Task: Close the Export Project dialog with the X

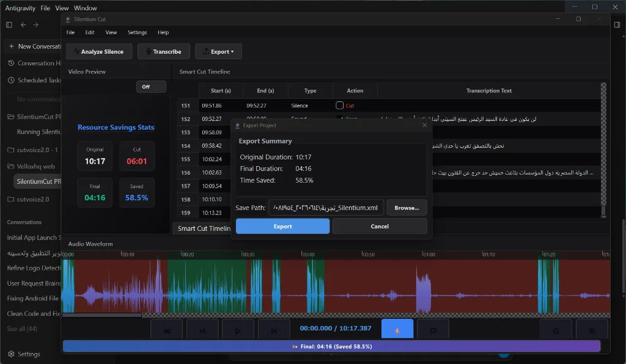Action: click(424, 125)
